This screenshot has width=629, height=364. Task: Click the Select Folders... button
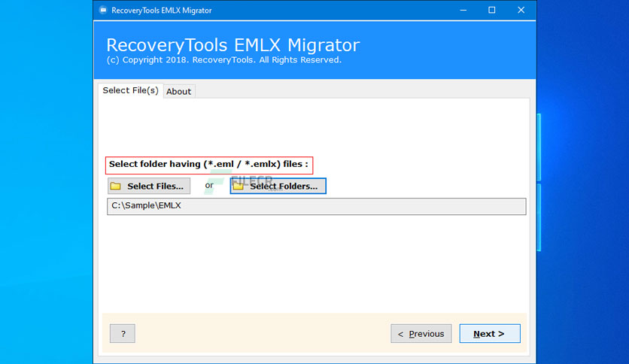pos(278,186)
